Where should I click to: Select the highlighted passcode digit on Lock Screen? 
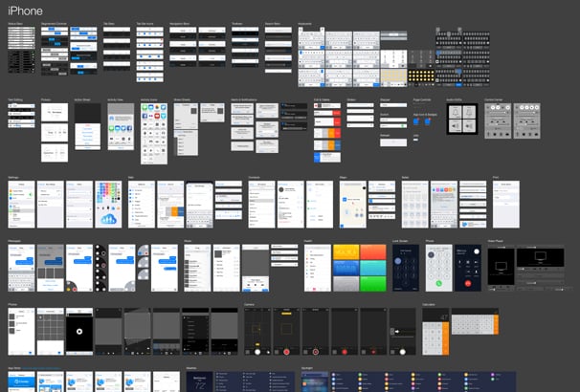click(397, 261)
